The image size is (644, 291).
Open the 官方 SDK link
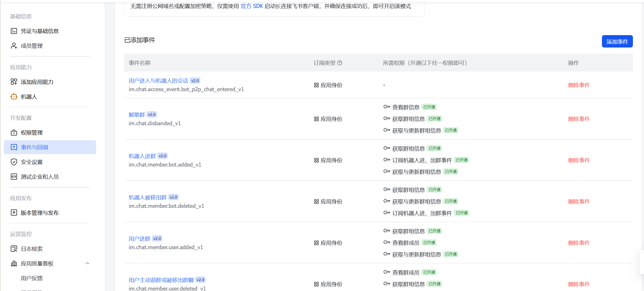click(252, 6)
